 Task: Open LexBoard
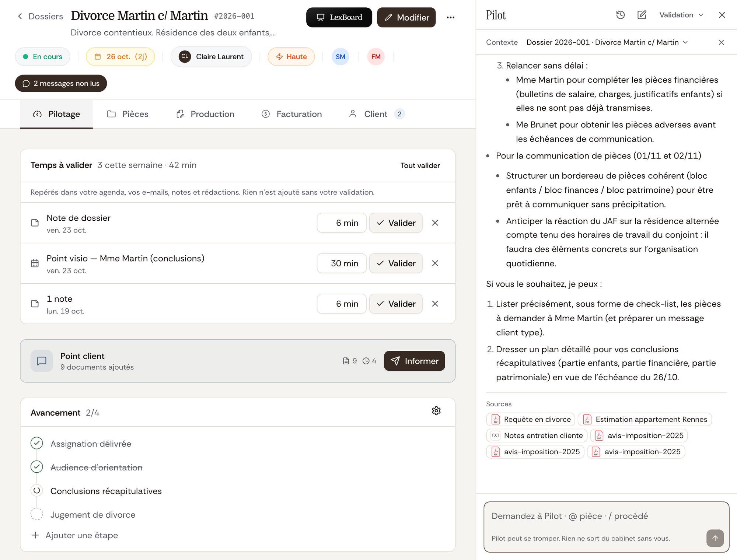339,17
